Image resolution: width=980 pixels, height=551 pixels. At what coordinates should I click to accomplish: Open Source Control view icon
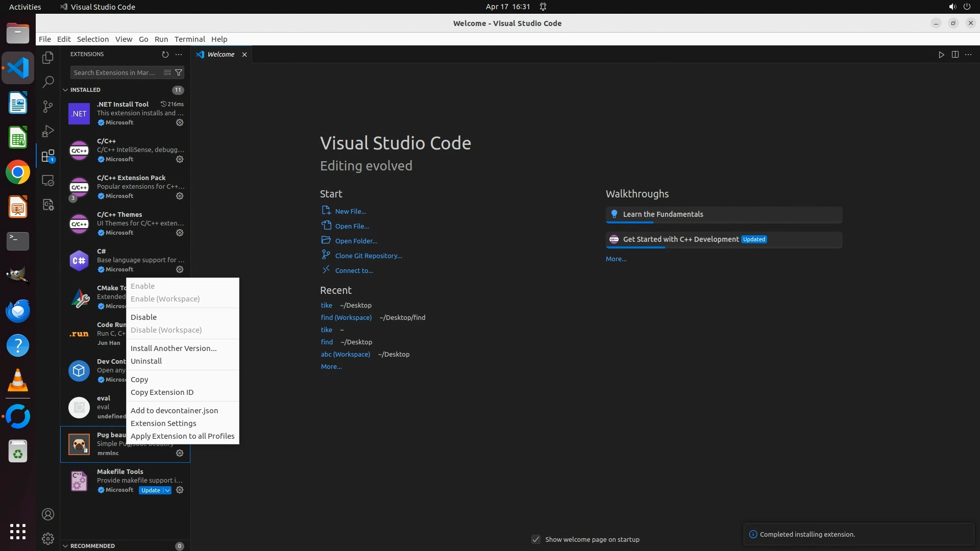[x=48, y=106]
